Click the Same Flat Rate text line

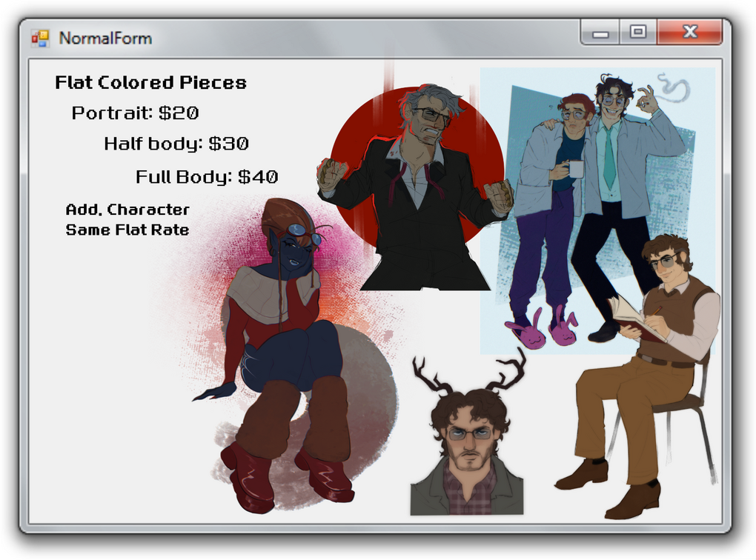pos(127,230)
